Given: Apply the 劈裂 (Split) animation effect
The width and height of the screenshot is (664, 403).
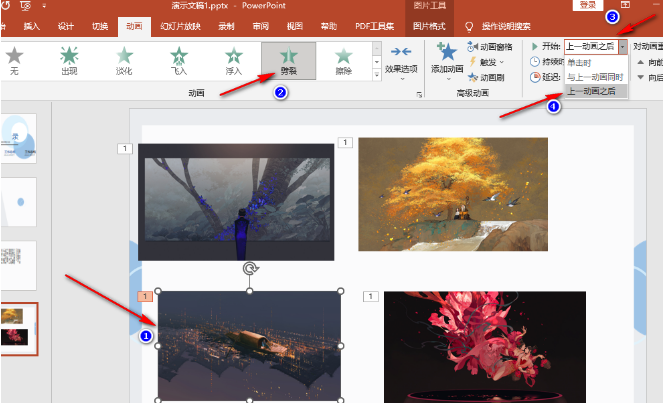Looking at the screenshot, I should [x=288, y=61].
